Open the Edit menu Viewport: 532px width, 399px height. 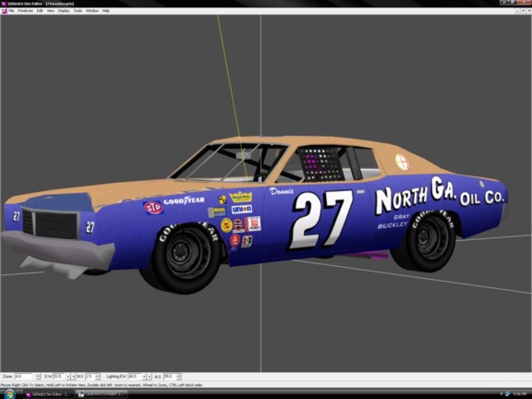40,11
